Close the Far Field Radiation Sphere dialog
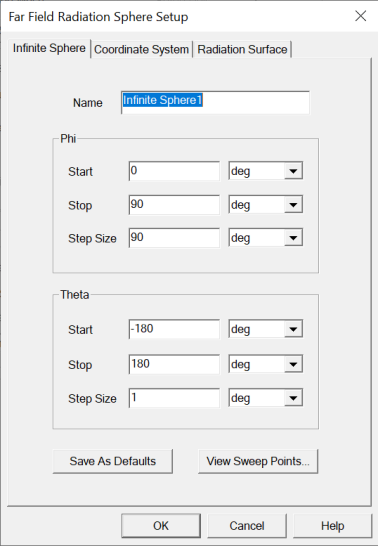 click(361, 16)
